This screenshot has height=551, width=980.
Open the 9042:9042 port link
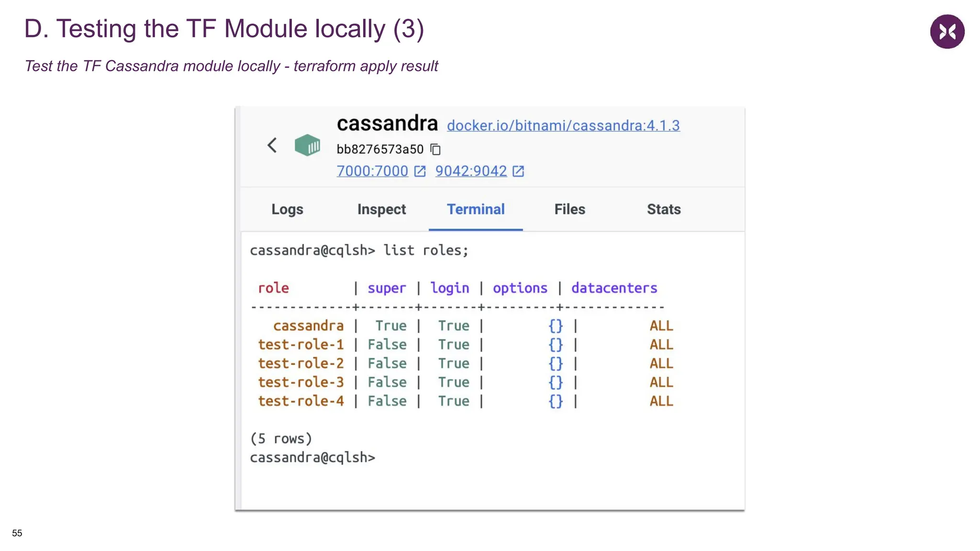(x=471, y=171)
